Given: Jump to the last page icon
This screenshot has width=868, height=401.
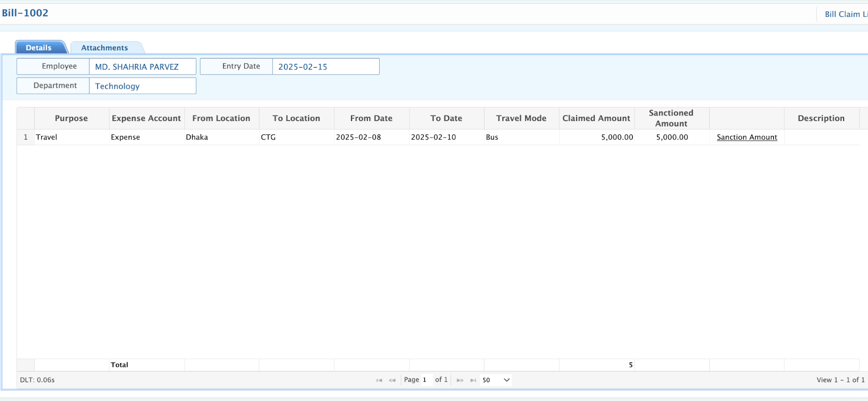Looking at the screenshot, I should 473,380.
